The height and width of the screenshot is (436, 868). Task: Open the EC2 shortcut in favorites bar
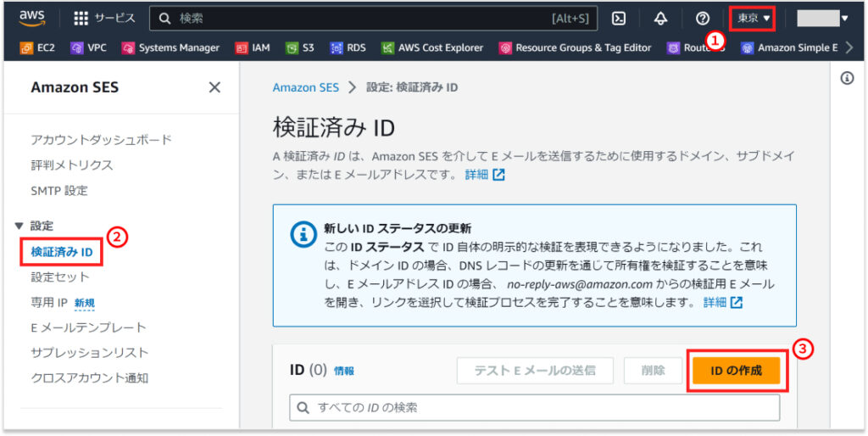click(x=37, y=48)
